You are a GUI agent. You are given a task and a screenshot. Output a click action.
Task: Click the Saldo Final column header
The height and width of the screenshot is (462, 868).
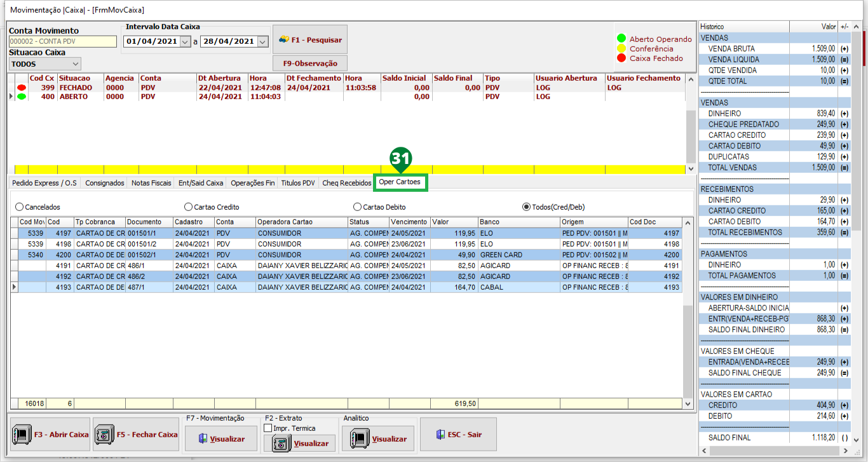click(457, 78)
